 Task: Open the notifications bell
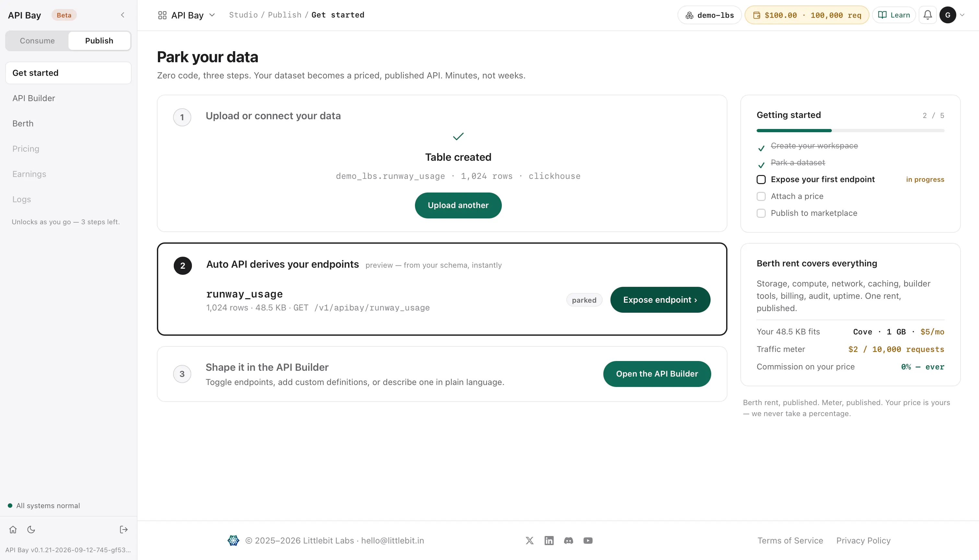click(927, 15)
